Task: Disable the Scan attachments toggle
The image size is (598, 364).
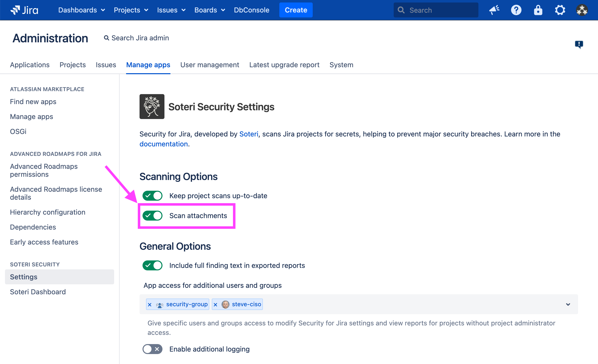Action: pos(152,216)
